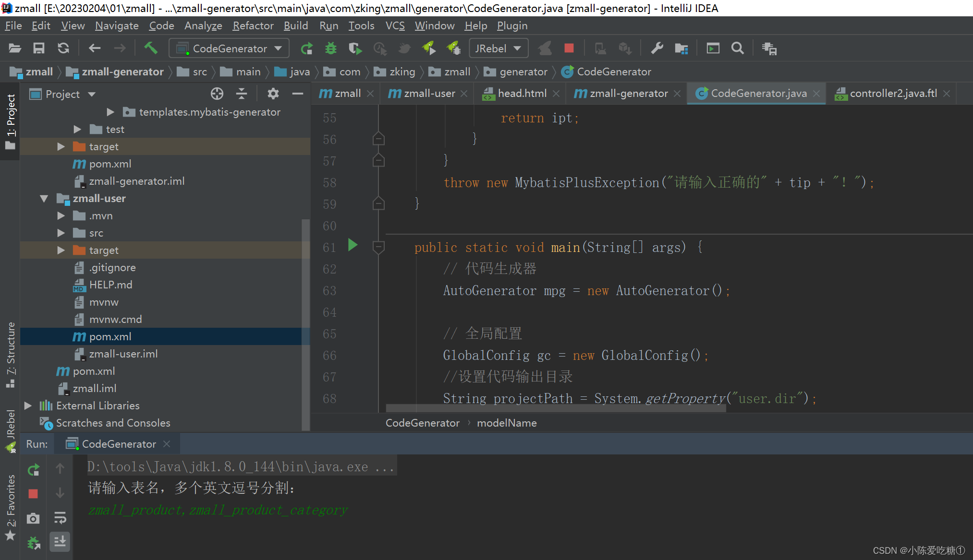Open the JRebel dropdown in toolbar
The image size is (973, 560).
[x=498, y=48]
